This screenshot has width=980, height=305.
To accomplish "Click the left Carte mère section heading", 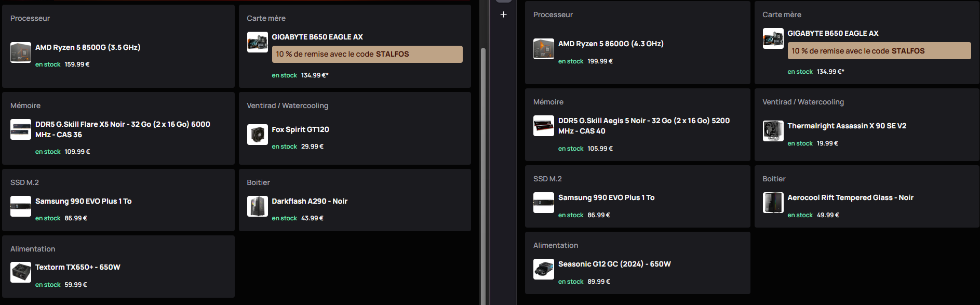I will click(266, 18).
